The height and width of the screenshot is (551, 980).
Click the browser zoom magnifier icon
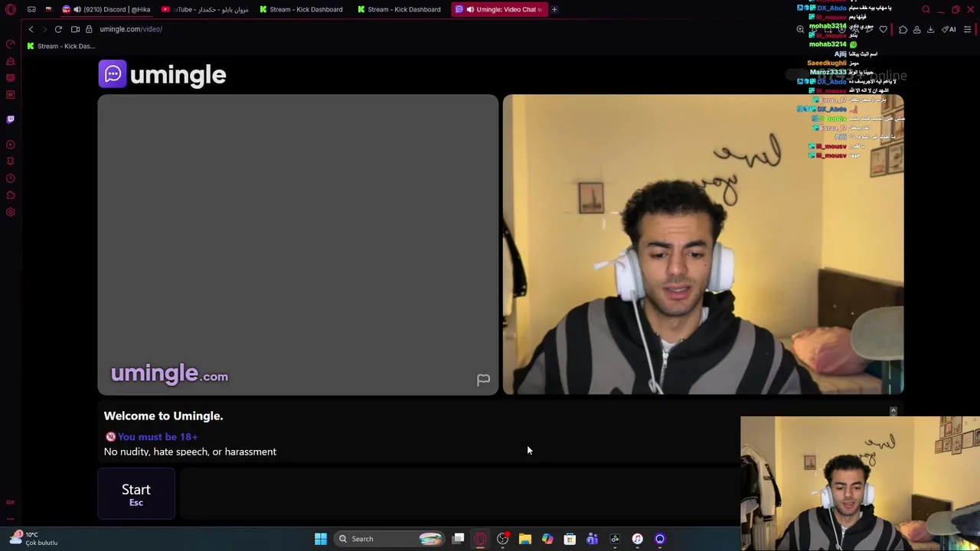coord(800,29)
